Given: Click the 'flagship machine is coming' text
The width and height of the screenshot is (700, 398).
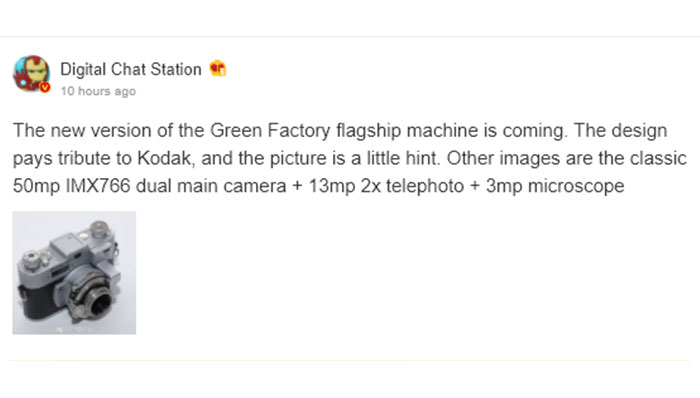Looking at the screenshot, I should click(452, 131).
